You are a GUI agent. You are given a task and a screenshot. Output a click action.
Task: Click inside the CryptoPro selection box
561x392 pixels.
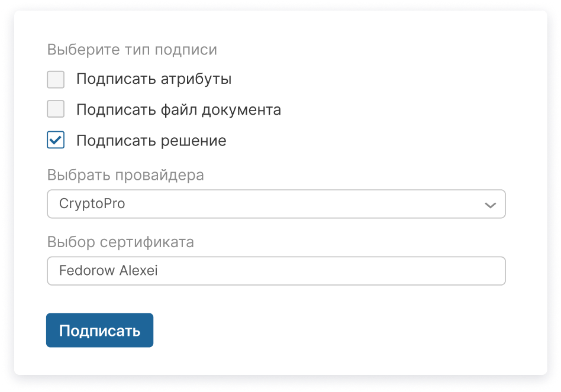pos(237,204)
